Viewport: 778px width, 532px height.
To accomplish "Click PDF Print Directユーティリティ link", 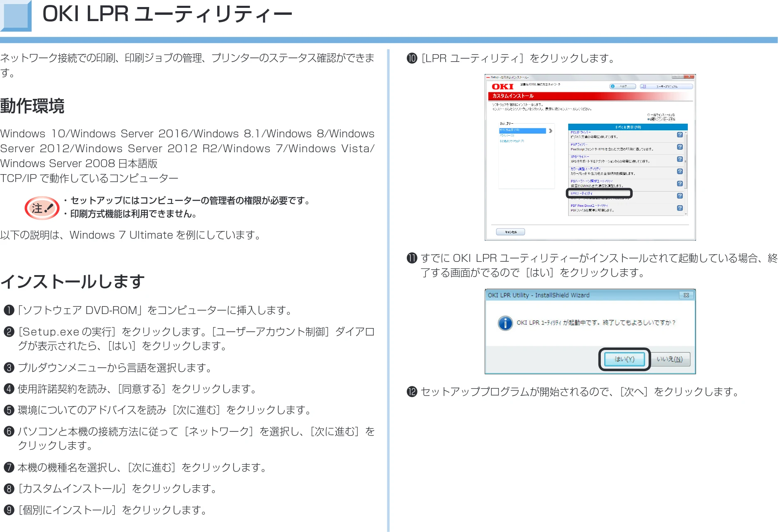I will tap(589, 206).
